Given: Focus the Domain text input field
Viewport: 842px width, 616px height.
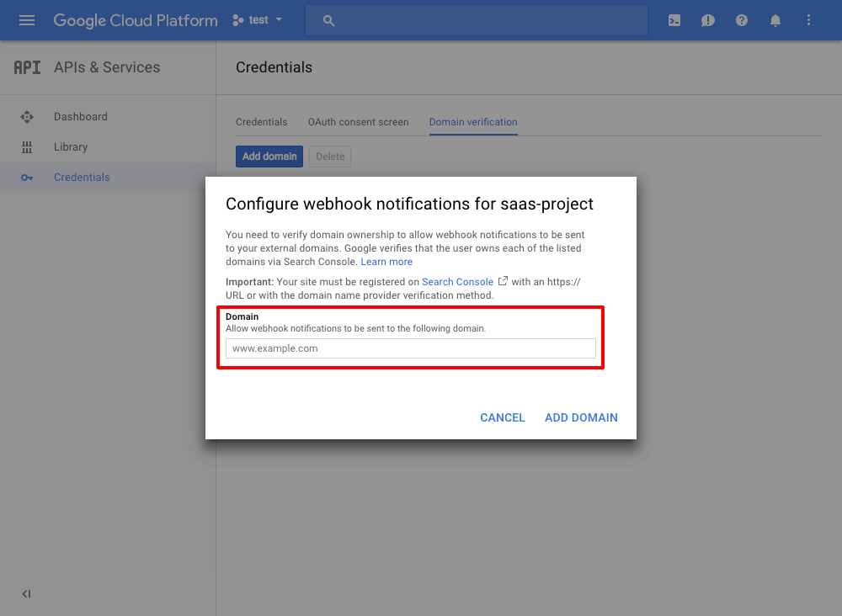Looking at the screenshot, I should 411,348.
